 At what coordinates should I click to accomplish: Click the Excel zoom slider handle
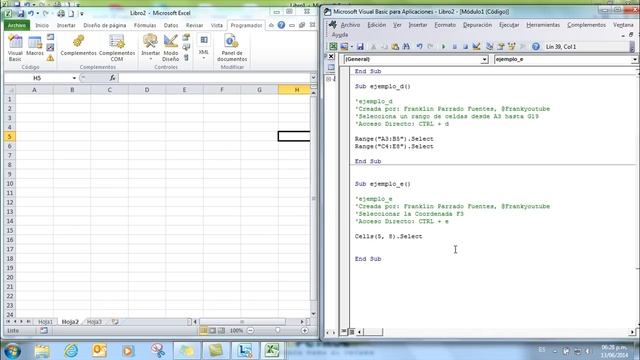278,331
